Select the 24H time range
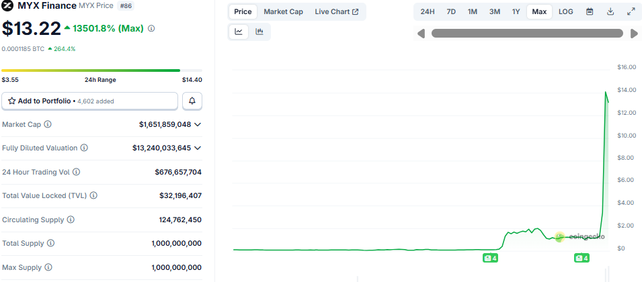The width and height of the screenshot is (644, 282). [428, 11]
